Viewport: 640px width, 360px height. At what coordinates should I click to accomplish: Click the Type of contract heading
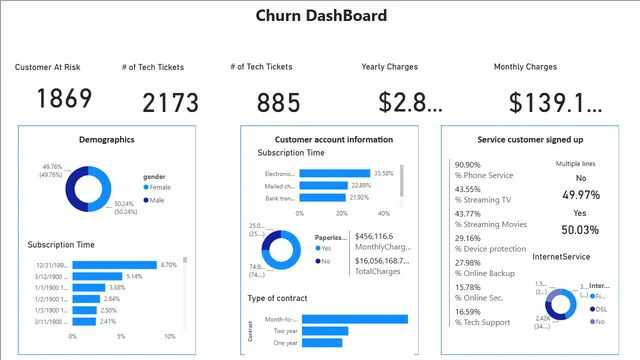pyautogui.click(x=278, y=298)
